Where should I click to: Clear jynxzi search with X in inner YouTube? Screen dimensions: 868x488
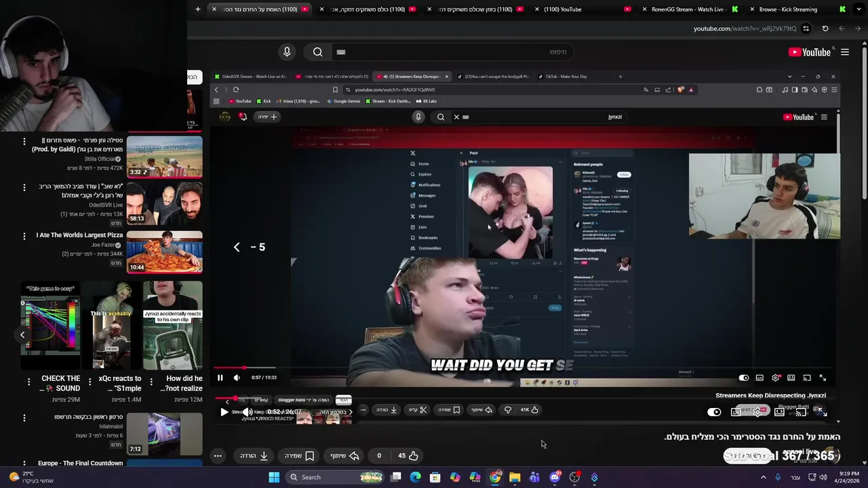(456, 117)
